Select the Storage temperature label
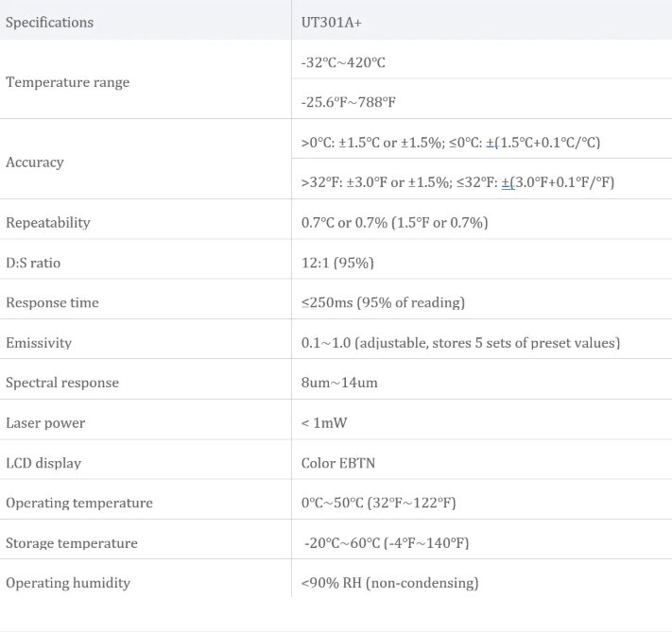Viewport: 672px width, 632px height. coord(72,543)
